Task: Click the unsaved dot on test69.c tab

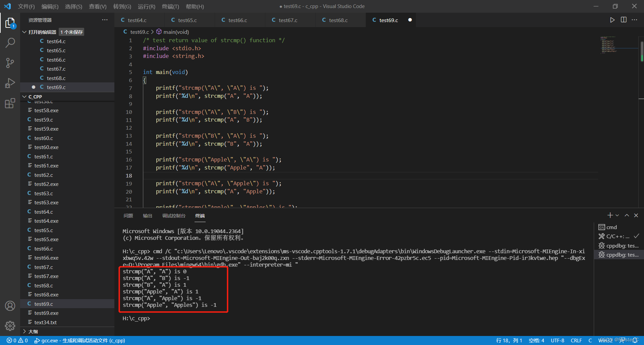Action: 410,20
